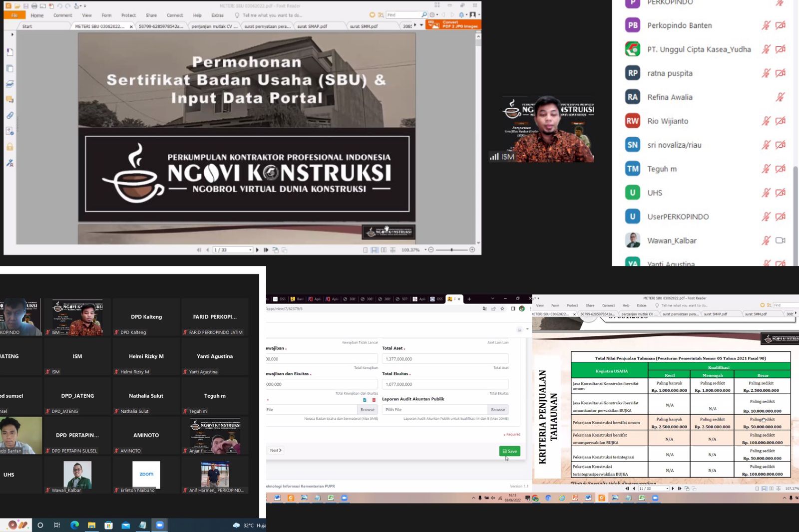Toggle Wawan_Kalbar's video camera icon
The height and width of the screenshot is (532, 799).
780,241
